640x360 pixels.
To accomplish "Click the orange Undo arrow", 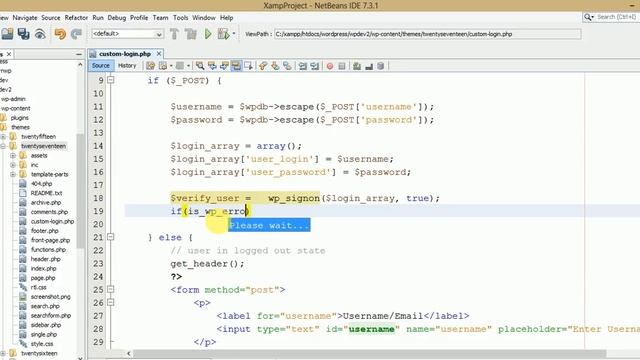I will (x=60, y=34).
